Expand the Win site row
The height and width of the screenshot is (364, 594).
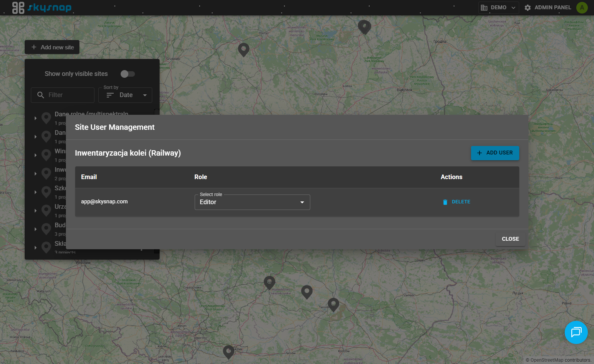(x=35, y=155)
